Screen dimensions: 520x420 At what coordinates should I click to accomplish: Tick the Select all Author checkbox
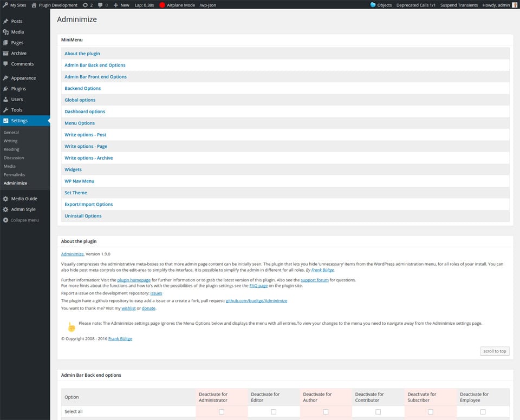point(326,412)
